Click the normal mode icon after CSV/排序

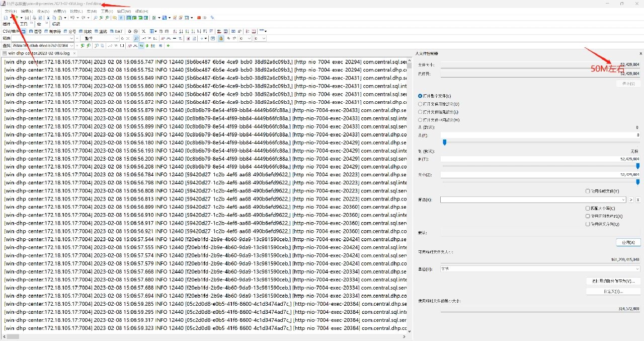(x=24, y=32)
